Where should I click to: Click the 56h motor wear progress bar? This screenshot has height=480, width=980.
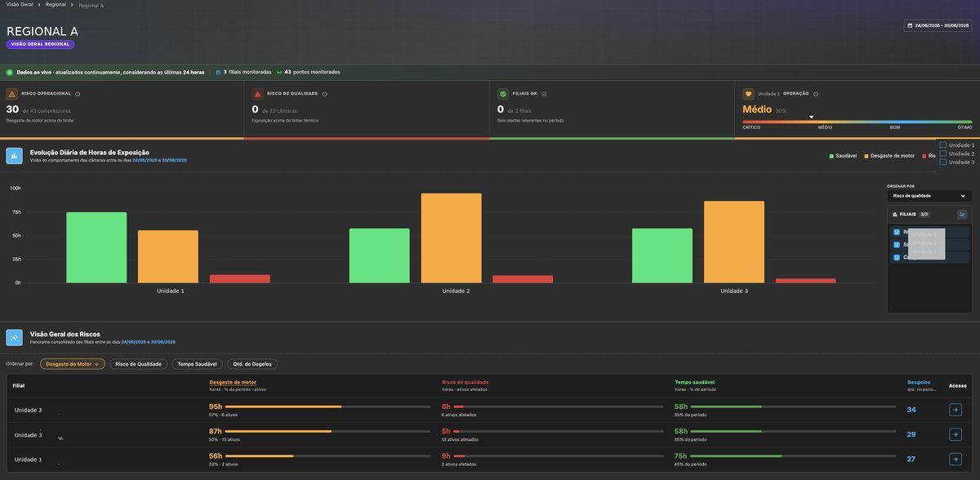[x=328, y=456]
